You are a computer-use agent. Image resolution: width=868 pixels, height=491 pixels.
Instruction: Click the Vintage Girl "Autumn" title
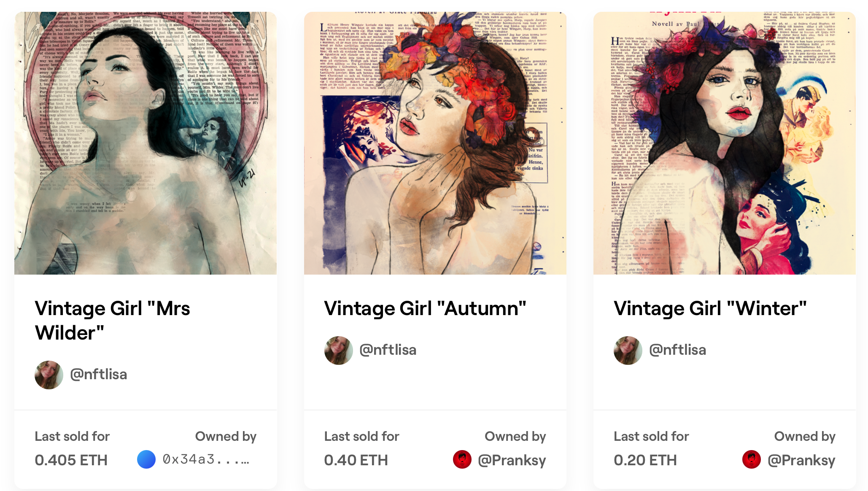pyautogui.click(x=425, y=308)
